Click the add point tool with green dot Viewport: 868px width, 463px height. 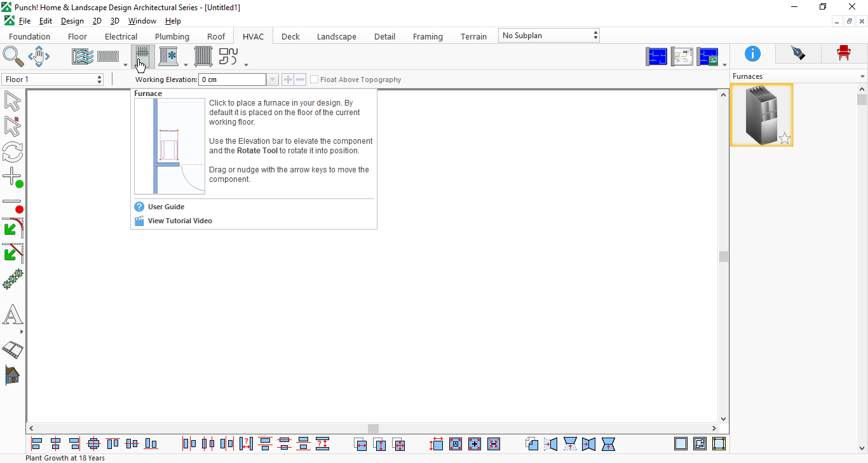point(13,178)
